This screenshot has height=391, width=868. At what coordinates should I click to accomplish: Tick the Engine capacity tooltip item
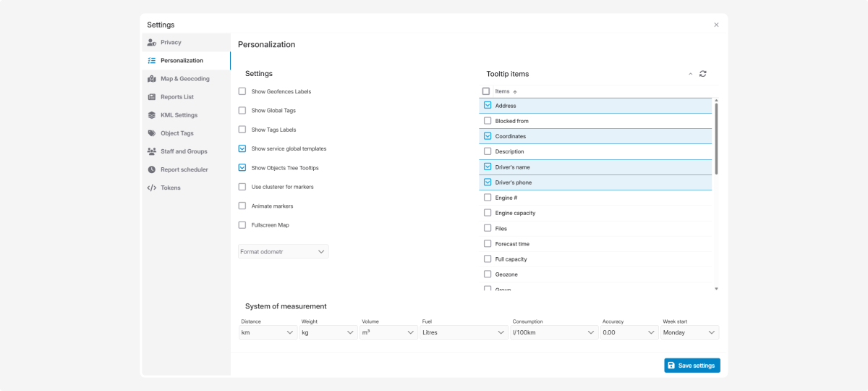click(x=488, y=213)
